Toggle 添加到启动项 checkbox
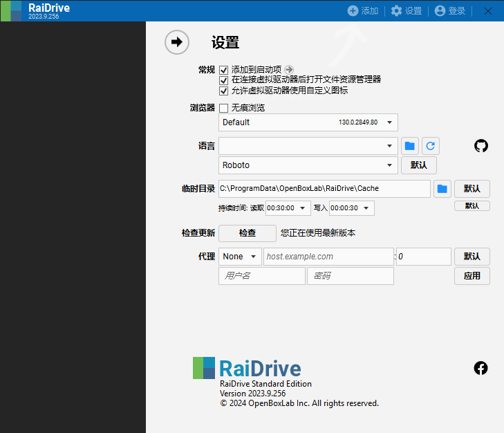This screenshot has width=504, height=433. [x=224, y=70]
